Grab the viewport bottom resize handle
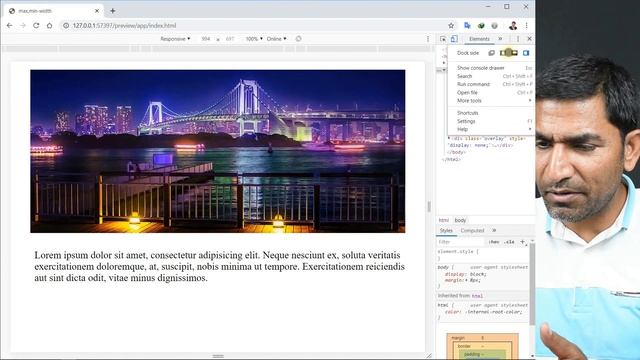Image resolution: width=640 pixels, height=360 pixels. 218,356
